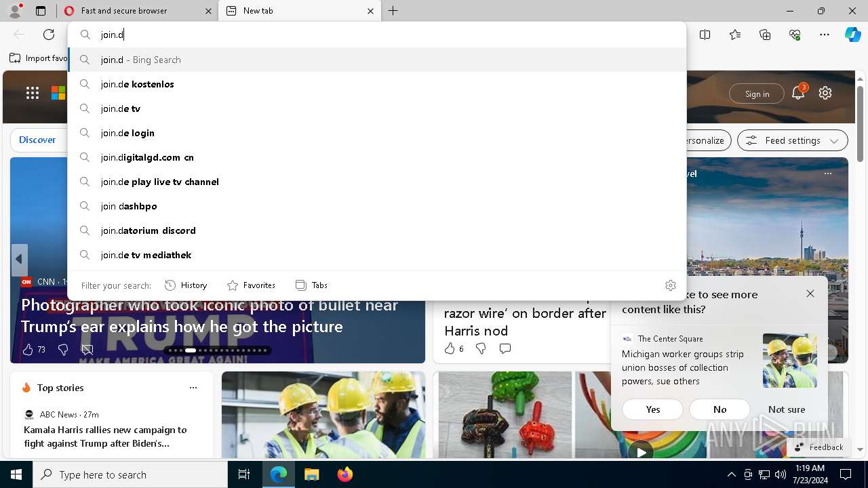Answer Yes to more content prompt

[653, 409]
